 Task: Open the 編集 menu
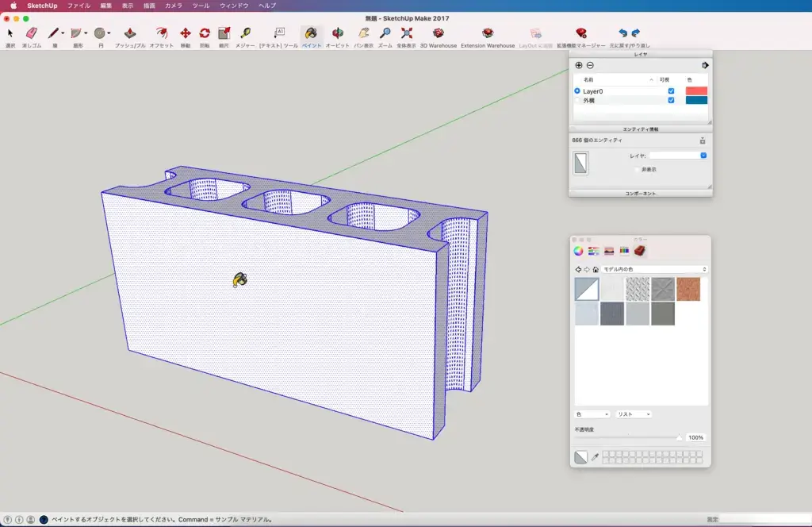[x=106, y=6]
